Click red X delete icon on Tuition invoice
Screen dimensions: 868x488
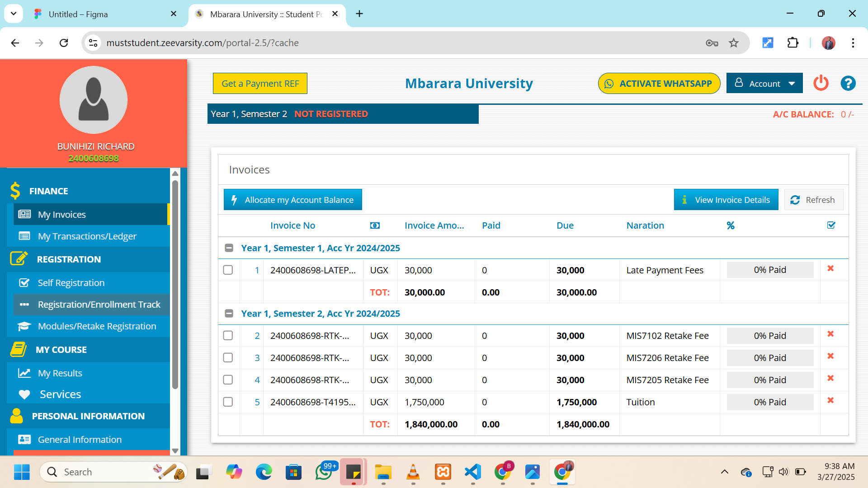point(830,400)
